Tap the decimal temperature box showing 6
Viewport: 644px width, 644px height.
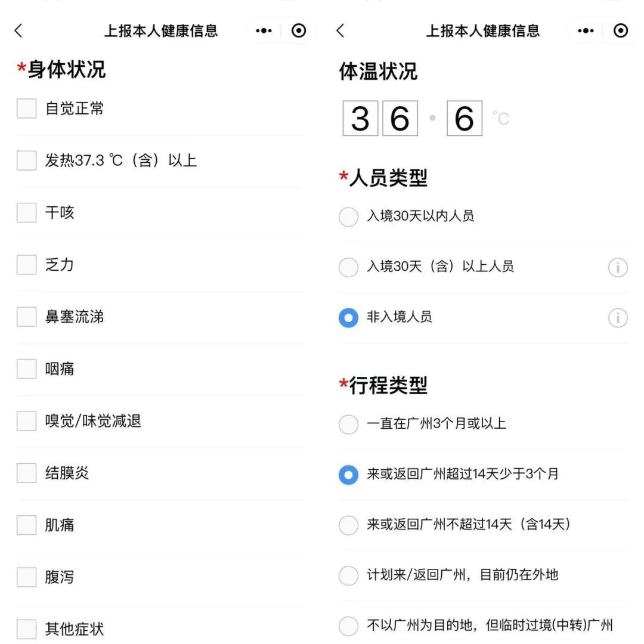[x=464, y=118]
